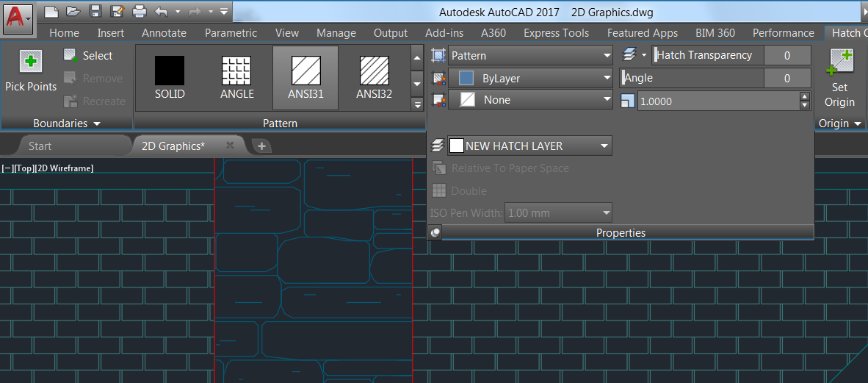Viewport: 868px width, 383px height.
Task: Click the Open folder icon
Action: [x=73, y=11]
